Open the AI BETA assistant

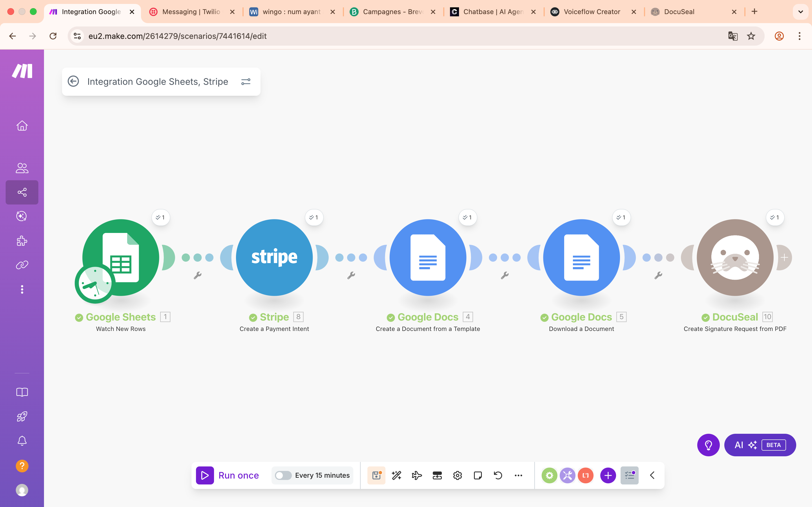(x=760, y=445)
